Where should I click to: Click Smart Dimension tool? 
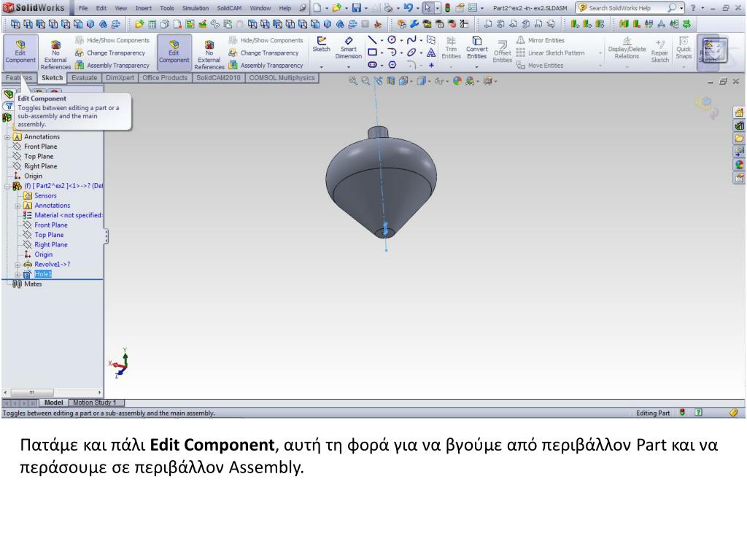click(x=348, y=47)
